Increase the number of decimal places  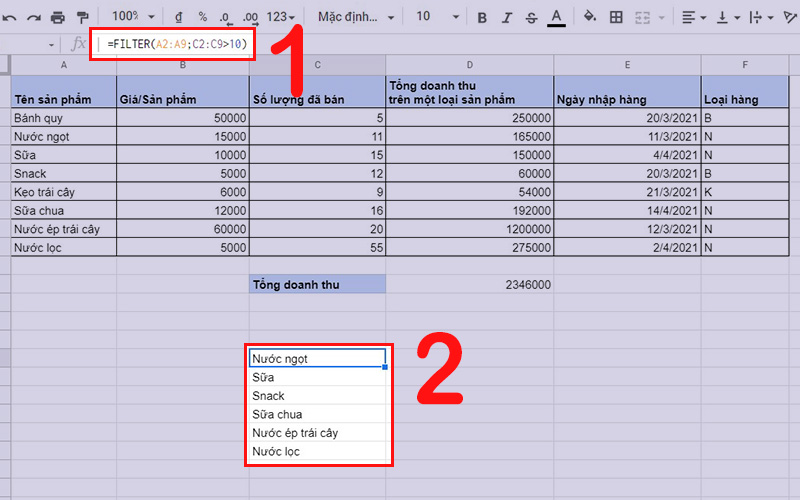[251, 17]
